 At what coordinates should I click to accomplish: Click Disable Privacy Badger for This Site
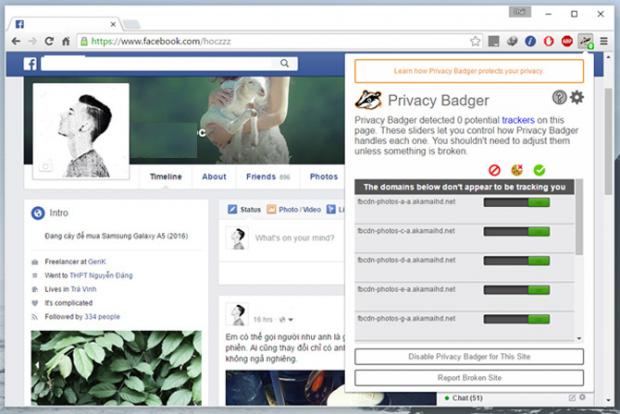pyautogui.click(x=469, y=357)
